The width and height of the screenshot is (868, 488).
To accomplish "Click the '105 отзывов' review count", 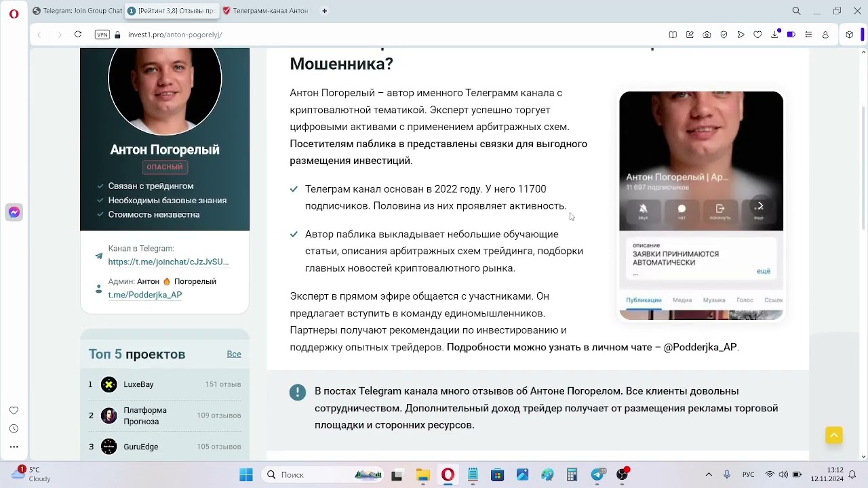I will 219,447.
